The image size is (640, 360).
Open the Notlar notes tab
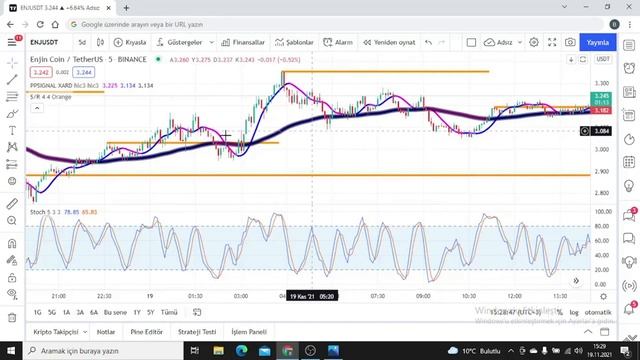tap(106, 332)
